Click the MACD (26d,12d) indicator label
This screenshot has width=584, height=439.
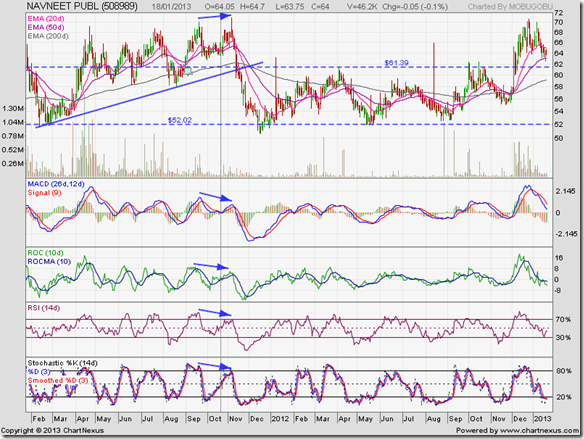coord(56,184)
